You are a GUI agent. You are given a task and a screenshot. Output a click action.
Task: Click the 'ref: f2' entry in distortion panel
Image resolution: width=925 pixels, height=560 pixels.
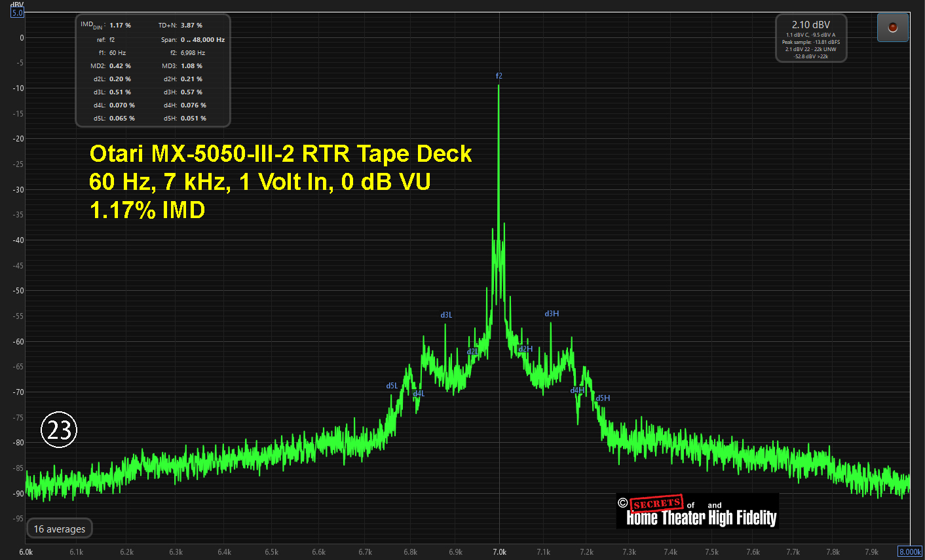point(105,39)
